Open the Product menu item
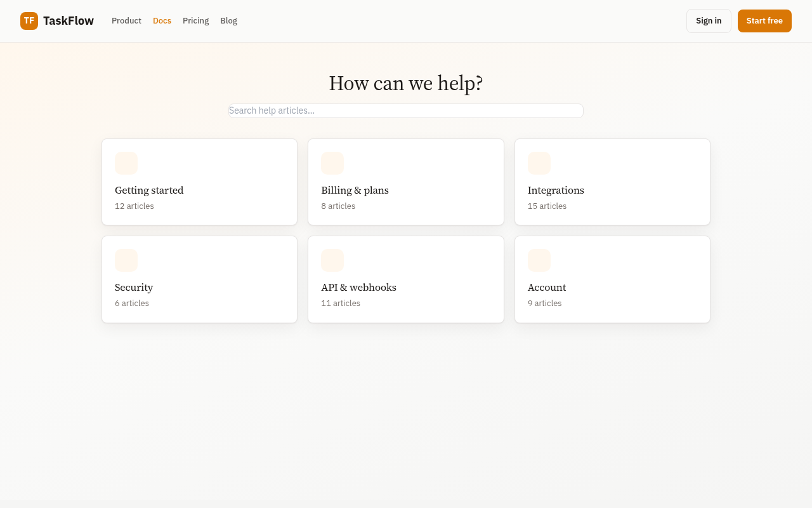This screenshot has width=812, height=508. click(x=126, y=21)
